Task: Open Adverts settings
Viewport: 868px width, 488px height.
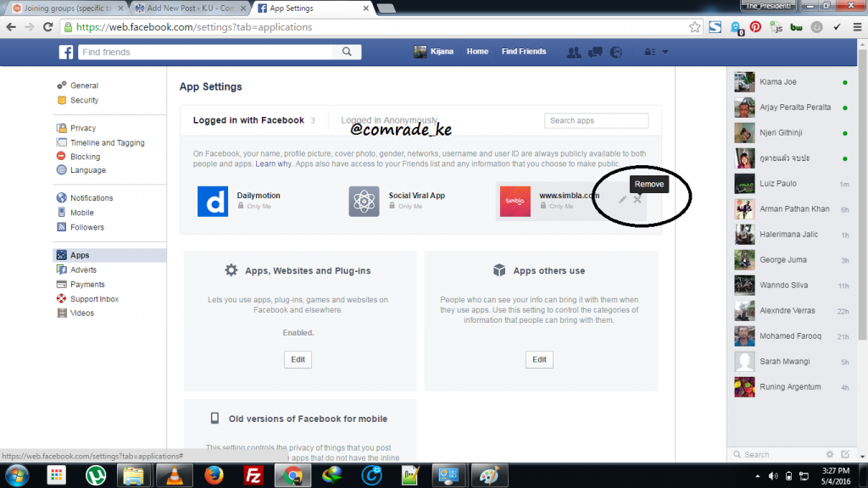Action: pyautogui.click(x=83, y=270)
